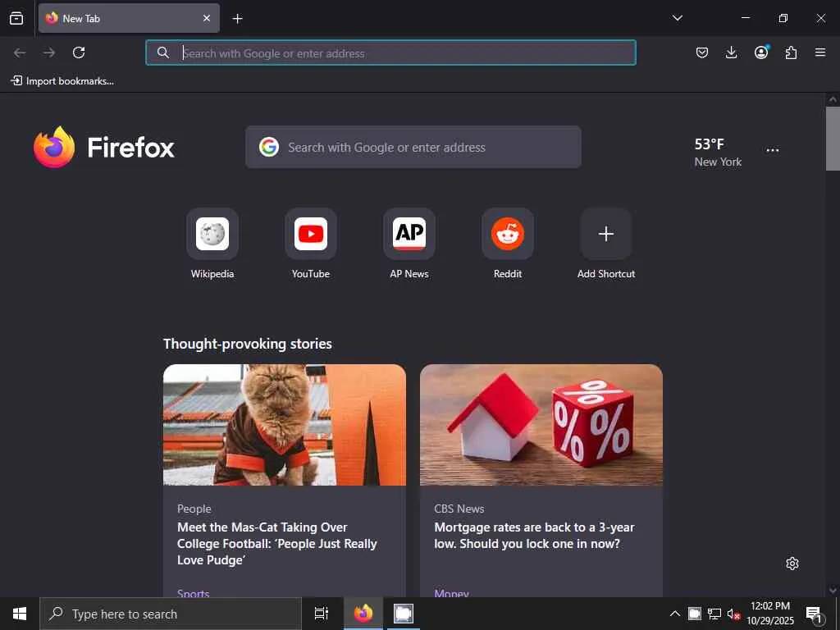This screenshot has width=840, height=630.
Task: Open Mortgage rates 3-year low headline
Action: [534, 535]
